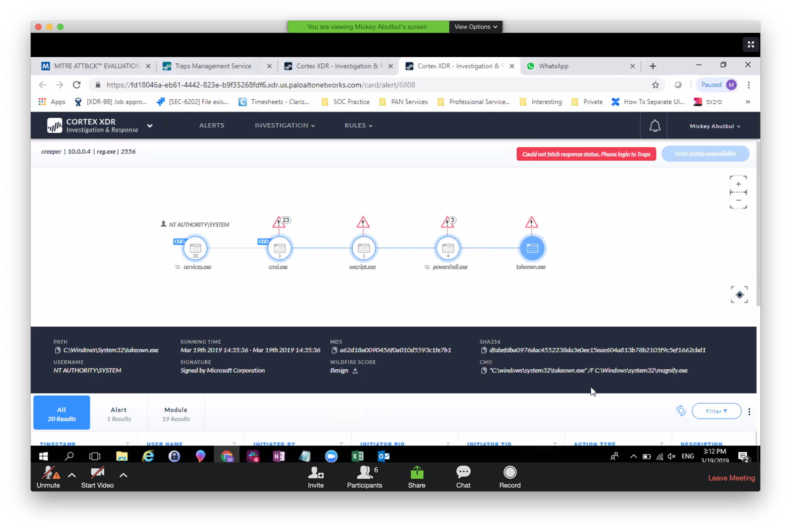Copy the SHA256 hash value
791x532 pixels.
484,350
